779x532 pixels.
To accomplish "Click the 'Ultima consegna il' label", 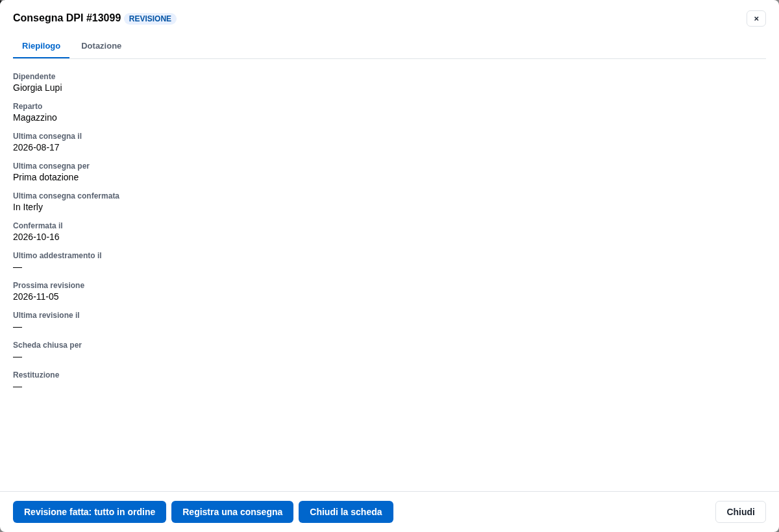I will [x=47, y=136].
